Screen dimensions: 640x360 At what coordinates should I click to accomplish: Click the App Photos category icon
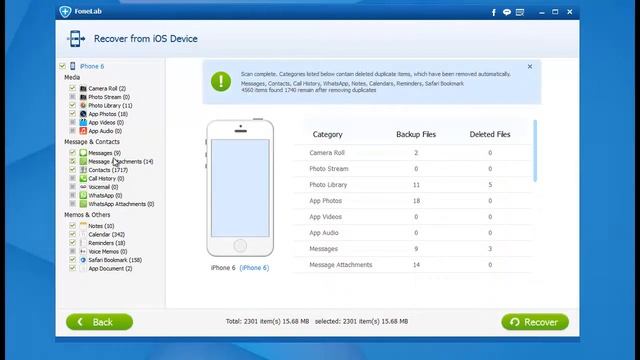83,114
